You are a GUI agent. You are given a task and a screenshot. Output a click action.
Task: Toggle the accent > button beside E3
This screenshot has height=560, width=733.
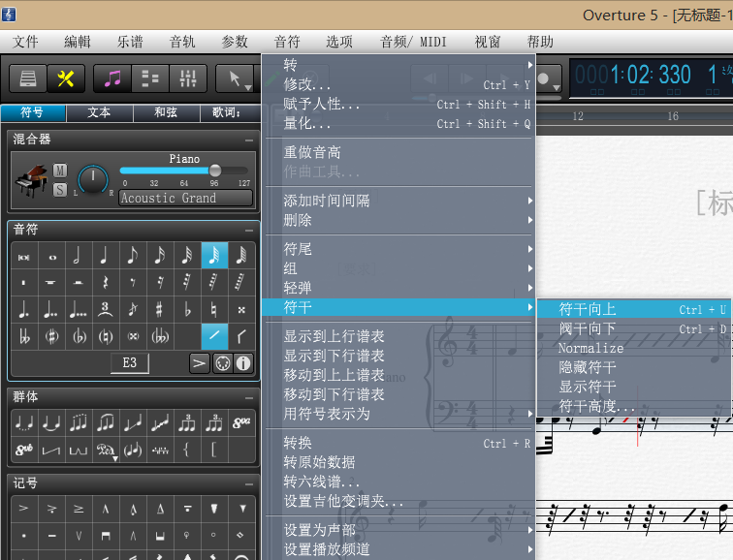tap(200, 363)
